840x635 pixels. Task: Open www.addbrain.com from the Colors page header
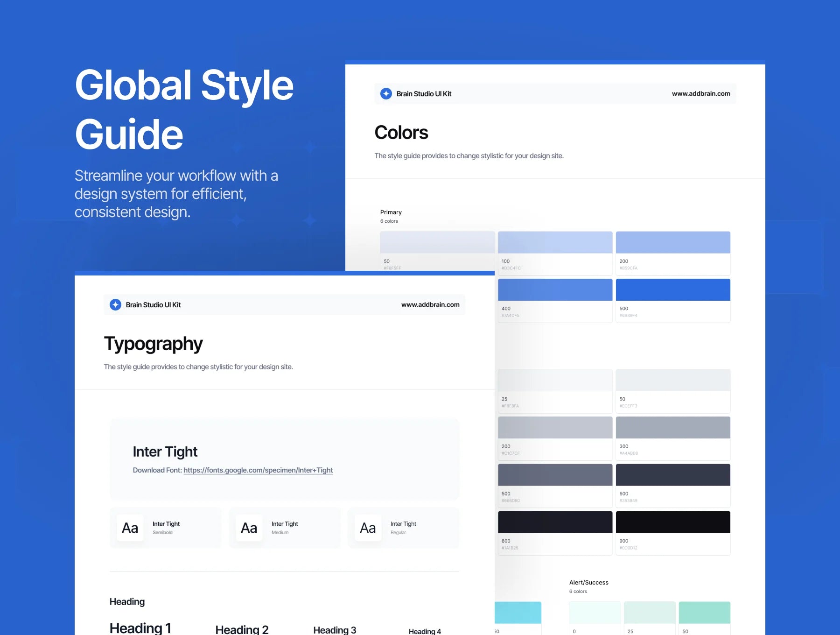(x=701, y=93)
